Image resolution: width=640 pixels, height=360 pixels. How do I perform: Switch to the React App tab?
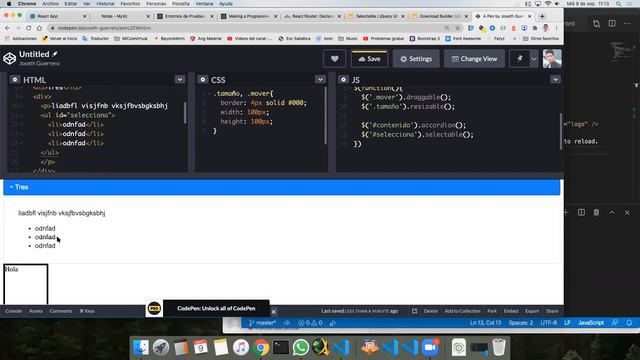57,16
